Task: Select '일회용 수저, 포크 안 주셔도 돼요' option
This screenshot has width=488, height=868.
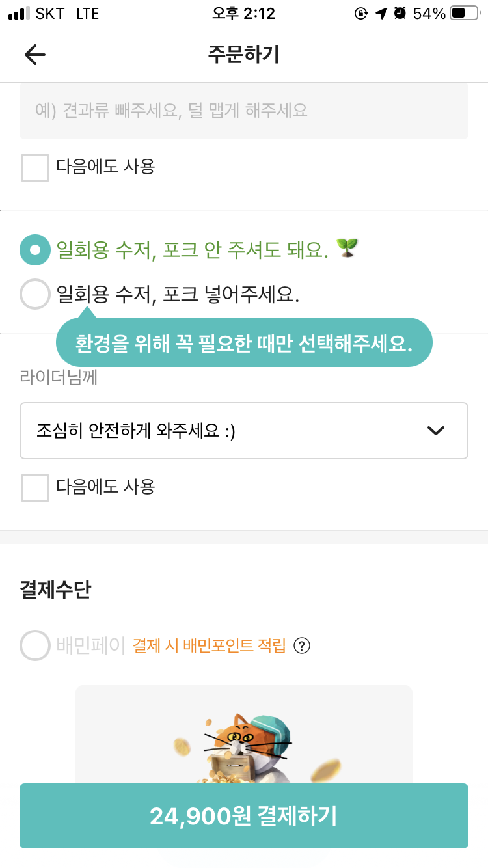Action: (x=35, y=250)
